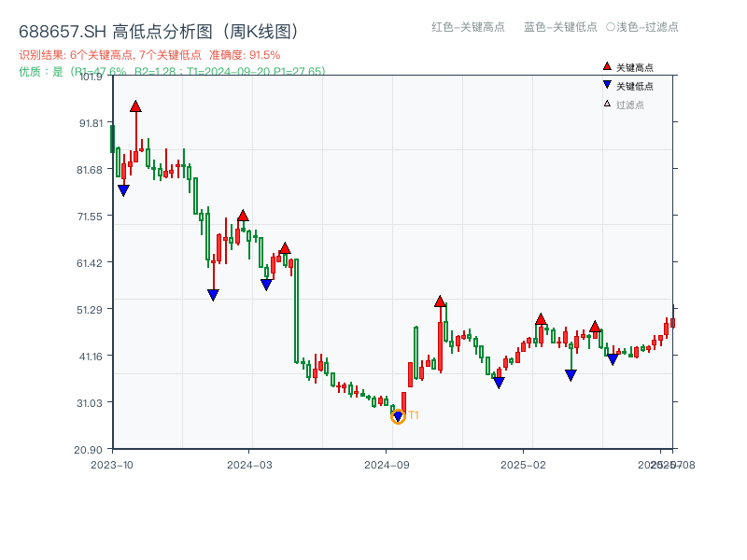747x560 pixels.
Task: Click the green 优质 result line
Action: [x=172, y=71]
